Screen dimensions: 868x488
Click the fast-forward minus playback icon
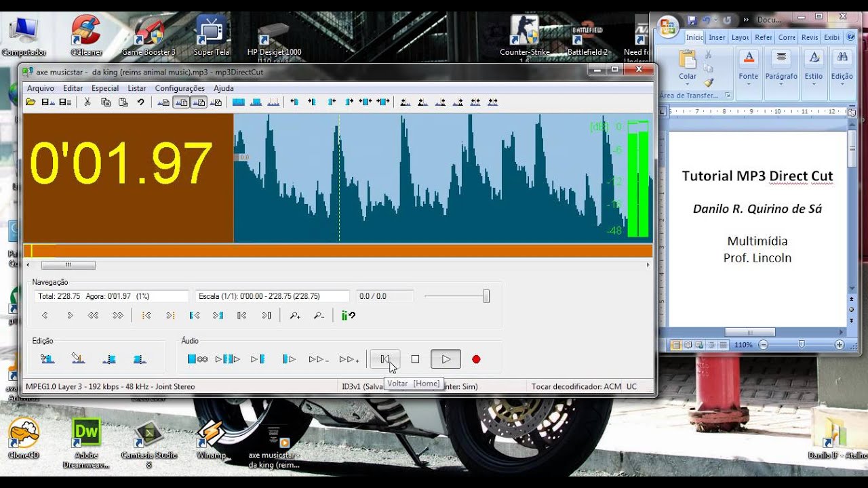[319, 359]
